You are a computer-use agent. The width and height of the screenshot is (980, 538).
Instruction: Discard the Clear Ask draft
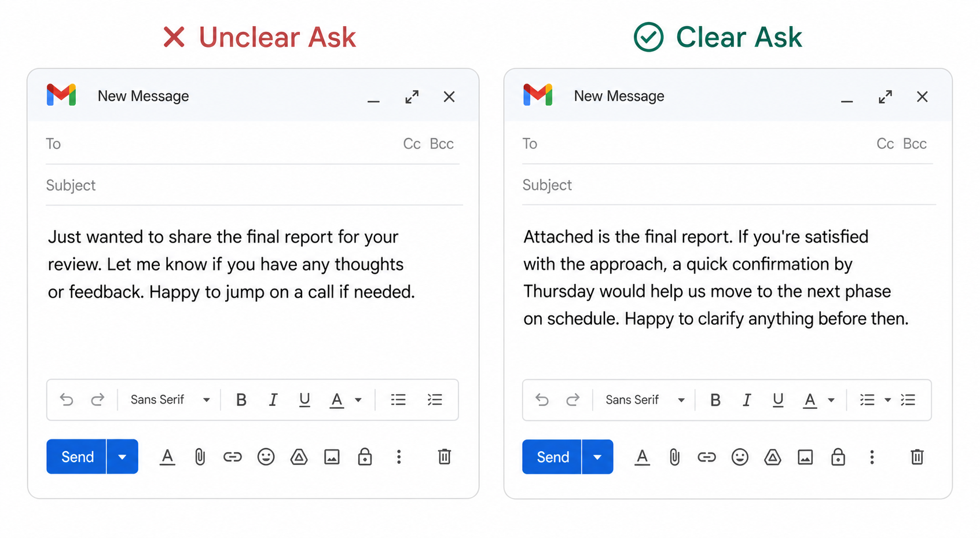coord(917,457)
